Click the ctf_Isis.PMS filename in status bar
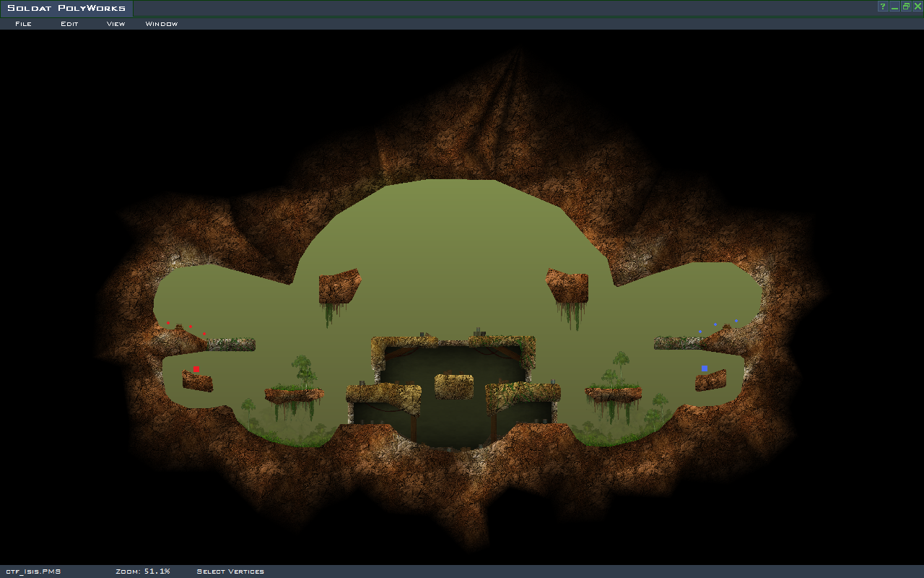The width and height of the screenshot is (924, 578). coord(33,571)
